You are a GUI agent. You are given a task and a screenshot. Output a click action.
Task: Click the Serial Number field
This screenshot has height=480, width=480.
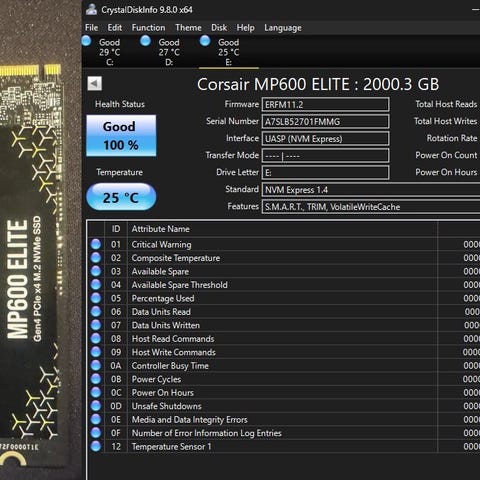tap(325, 121)
